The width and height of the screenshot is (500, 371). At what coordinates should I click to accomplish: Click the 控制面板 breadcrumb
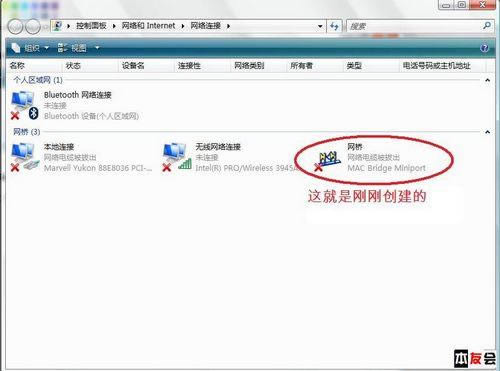[91, 26]
